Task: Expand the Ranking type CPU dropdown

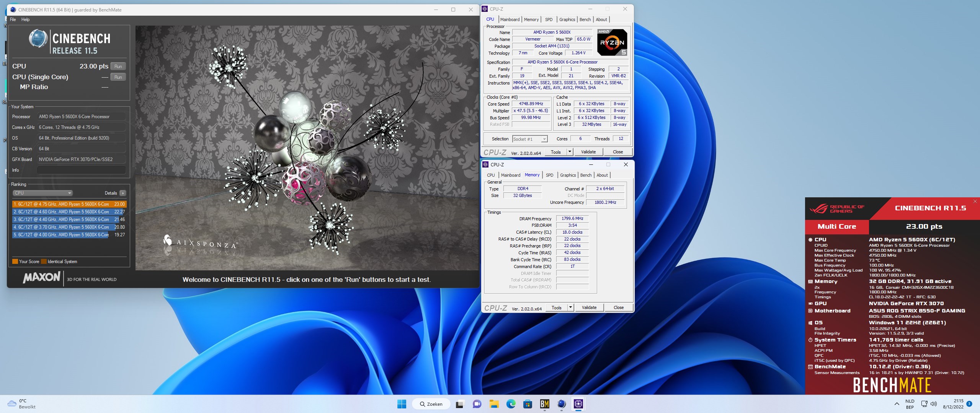Action: point(42,193)
